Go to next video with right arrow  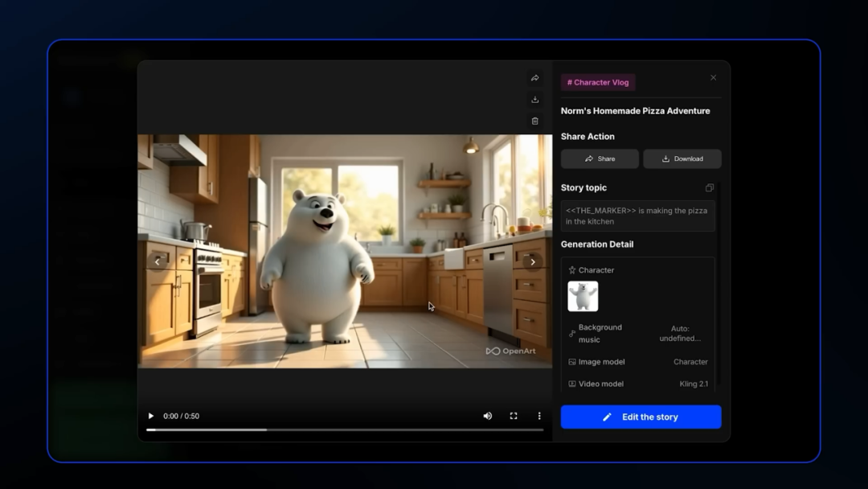[532, 261]
